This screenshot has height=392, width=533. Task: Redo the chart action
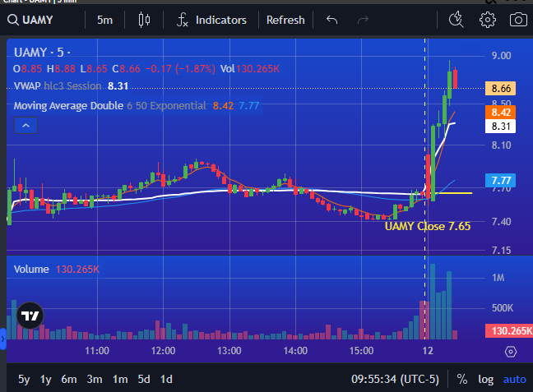pyautogui.click(x=363, y=20)
